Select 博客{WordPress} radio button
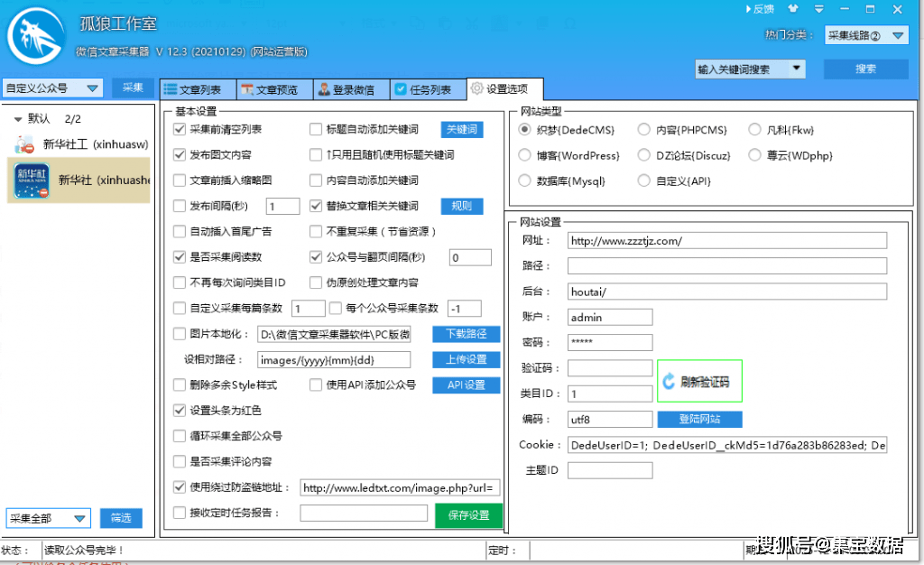The height and width of the screenshot is (565, 924). point(524,155)
